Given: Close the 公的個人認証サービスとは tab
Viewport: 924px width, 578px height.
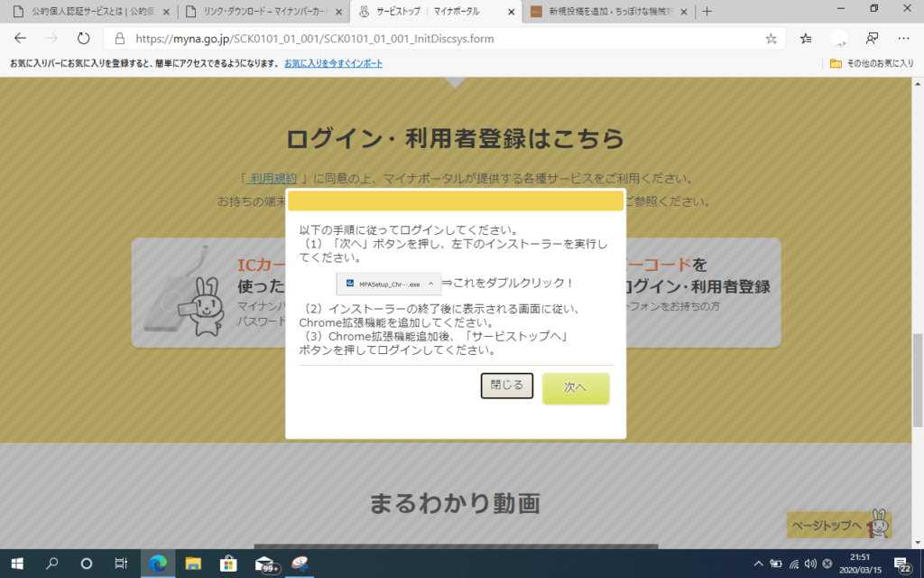Looking at the screenshot, I should click(166, 12).
